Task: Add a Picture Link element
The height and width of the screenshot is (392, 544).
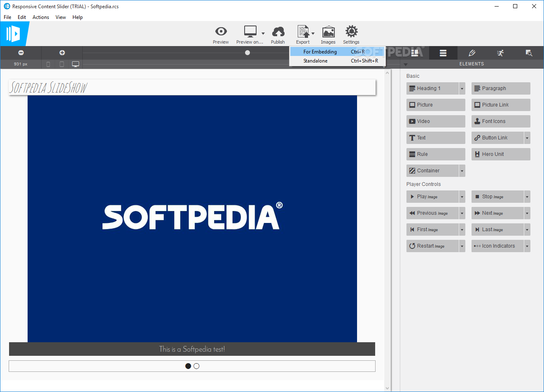Action: pos(501,105)
